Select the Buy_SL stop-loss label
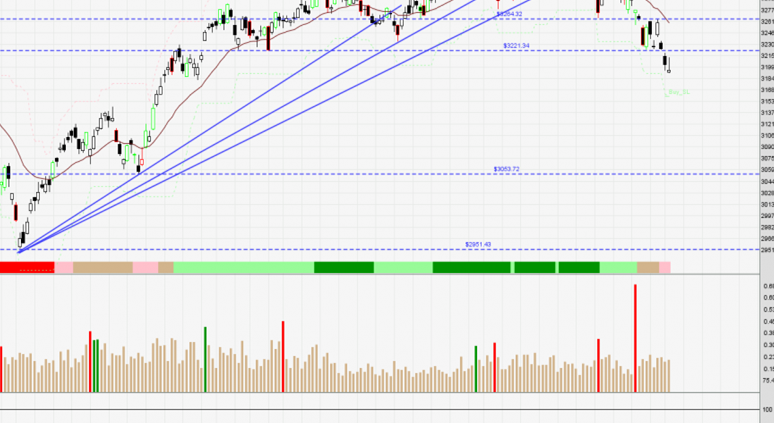 point(680,92)
